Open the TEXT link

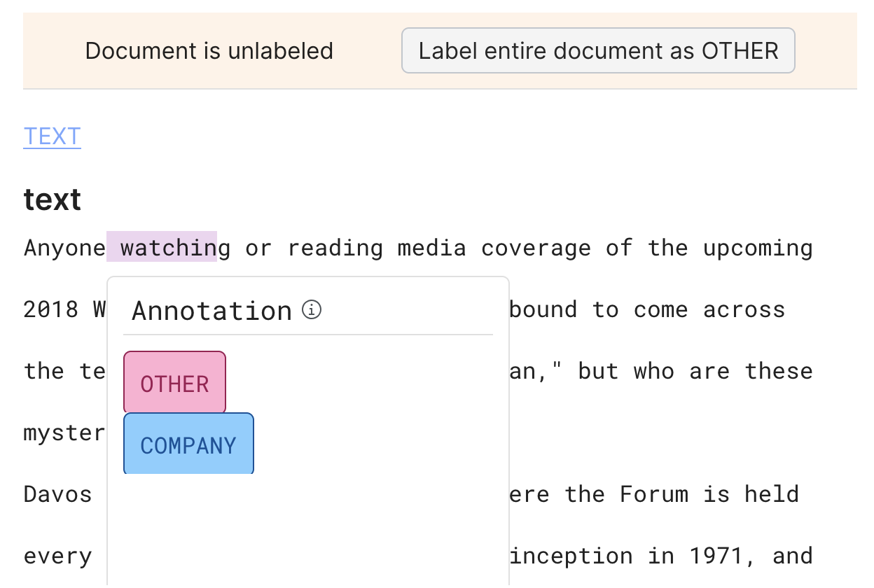click(x=53, y=136)
